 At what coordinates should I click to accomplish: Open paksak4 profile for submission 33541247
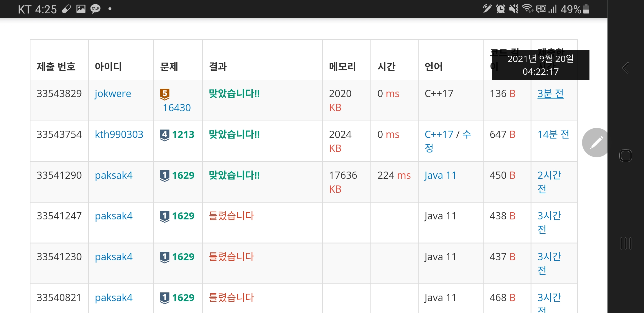113,216
